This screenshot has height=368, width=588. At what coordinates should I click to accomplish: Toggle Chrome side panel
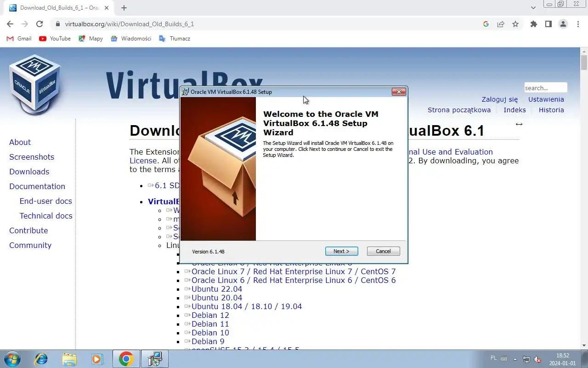tap(548, 24)
